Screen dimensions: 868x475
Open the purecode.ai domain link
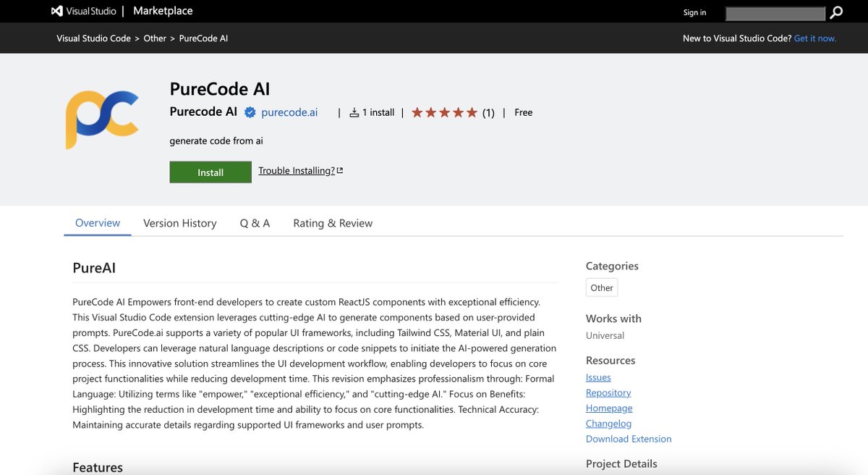(289, 112)
